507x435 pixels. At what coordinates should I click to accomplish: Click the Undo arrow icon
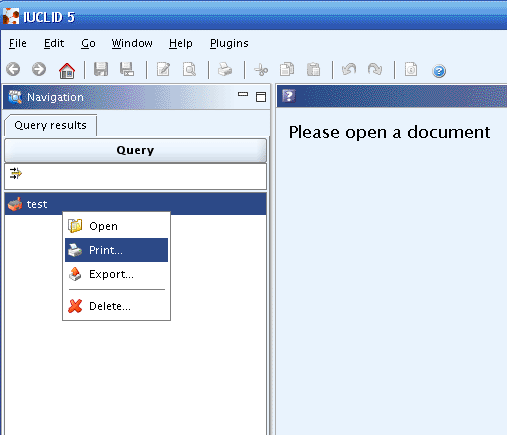coord(349,69)
